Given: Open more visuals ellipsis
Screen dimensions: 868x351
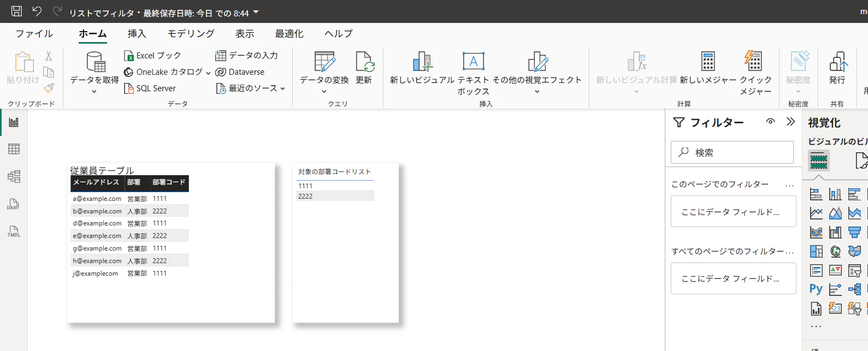Looking at the screenshot, I should coord(816,326).
